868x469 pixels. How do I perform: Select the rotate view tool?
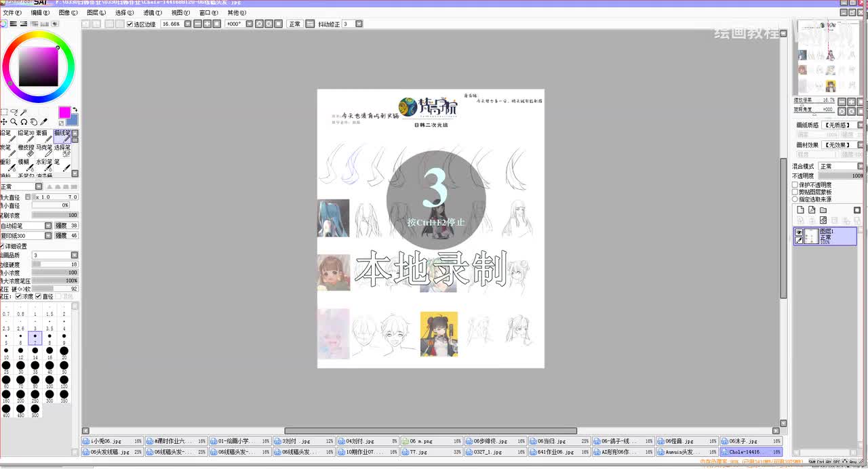[x=24, y=122]
